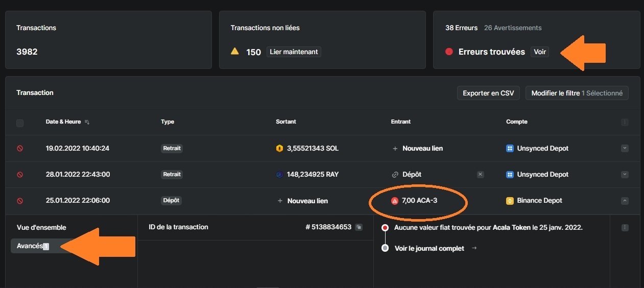This screenshot has width=644, height=288.
Task: Click the ACA-3 token icon
Action: [x=394, y=201]
